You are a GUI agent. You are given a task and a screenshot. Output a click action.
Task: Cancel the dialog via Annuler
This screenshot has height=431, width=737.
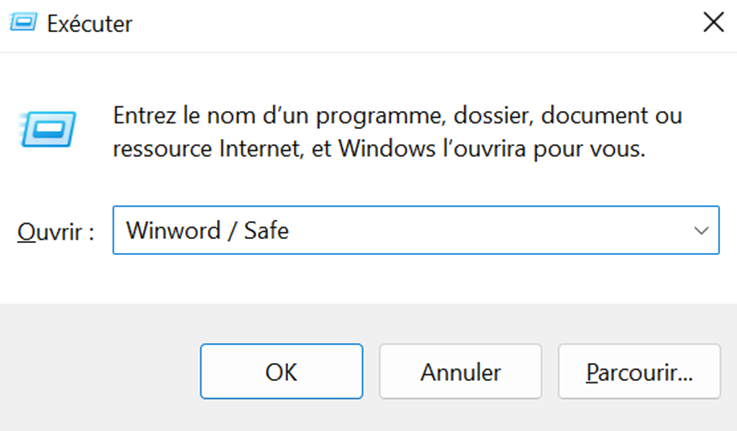coord(461,371)
